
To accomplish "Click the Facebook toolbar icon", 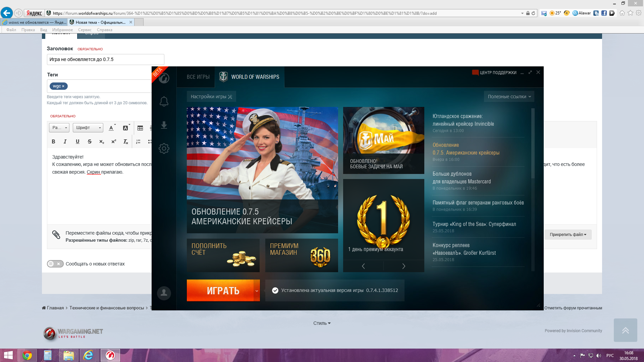I will 604,13.
